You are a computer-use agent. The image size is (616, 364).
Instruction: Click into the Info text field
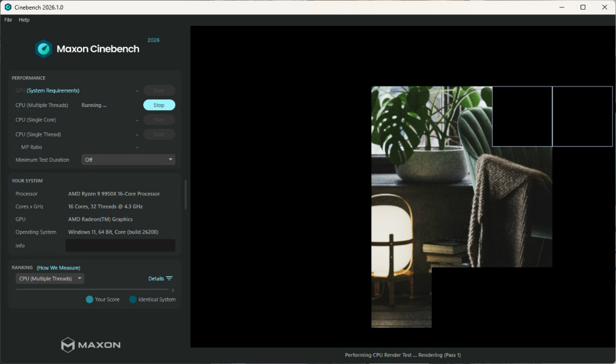[120, 245]
